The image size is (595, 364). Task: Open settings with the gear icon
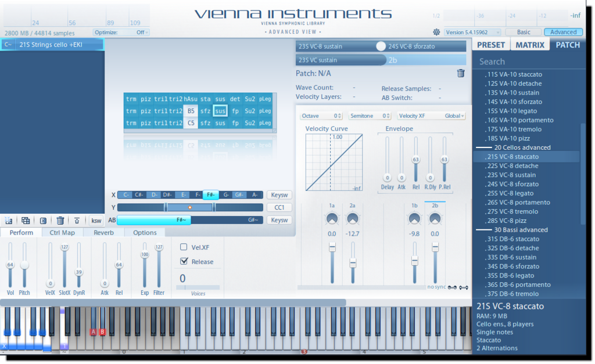(x=436, y=33)
